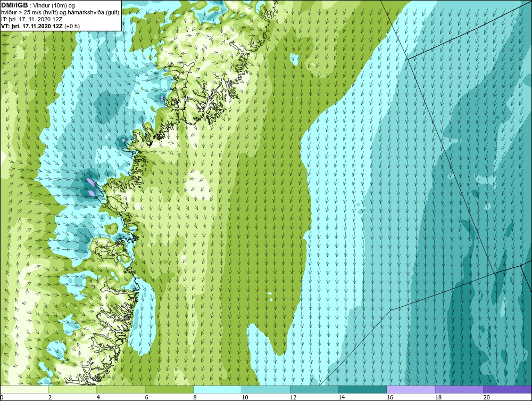The width and height of the screenshot is (532, 401).
Task: Click the 12–14 m/s teal swatch
Action: pyautogui.click(x=314, y=389)
